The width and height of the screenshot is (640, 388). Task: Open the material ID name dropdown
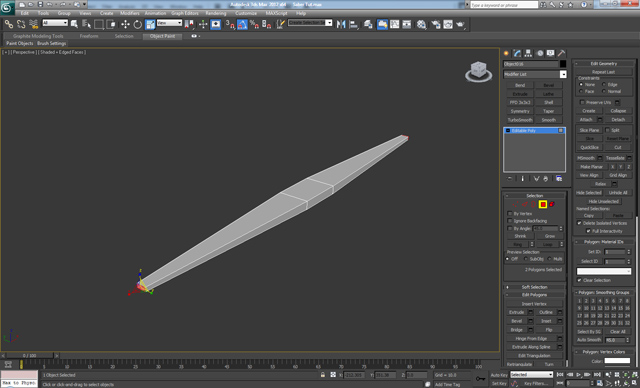pos(604,271)
